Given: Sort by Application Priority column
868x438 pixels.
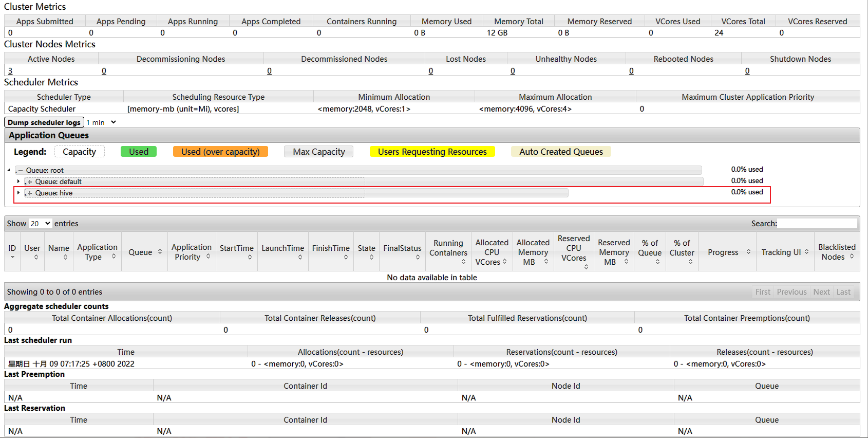Looking at the screenshot, I should (x=208, y=257).
